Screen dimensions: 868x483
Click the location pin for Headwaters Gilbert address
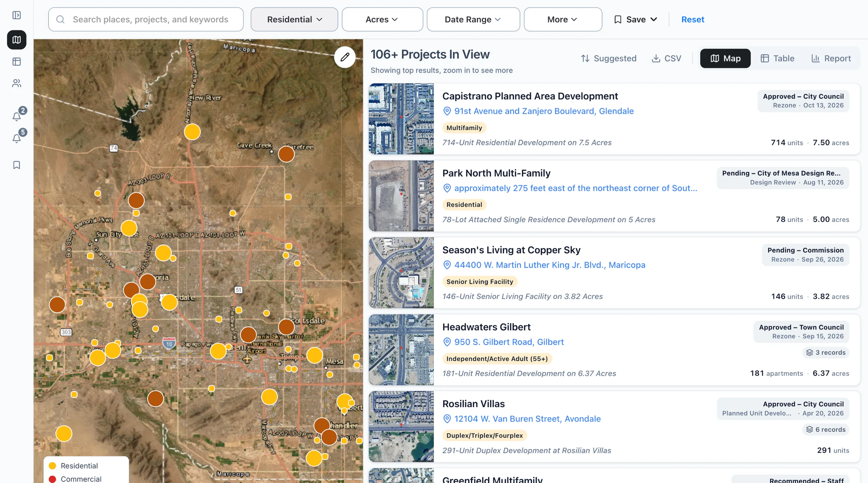447,342
